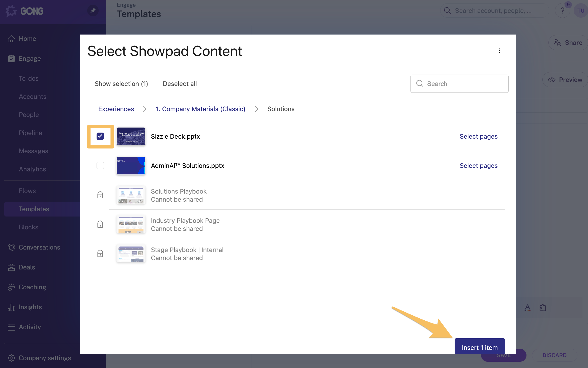The image size is (588, 368).
Task: Open the TU user avatar menu
Action: (581, 11)
